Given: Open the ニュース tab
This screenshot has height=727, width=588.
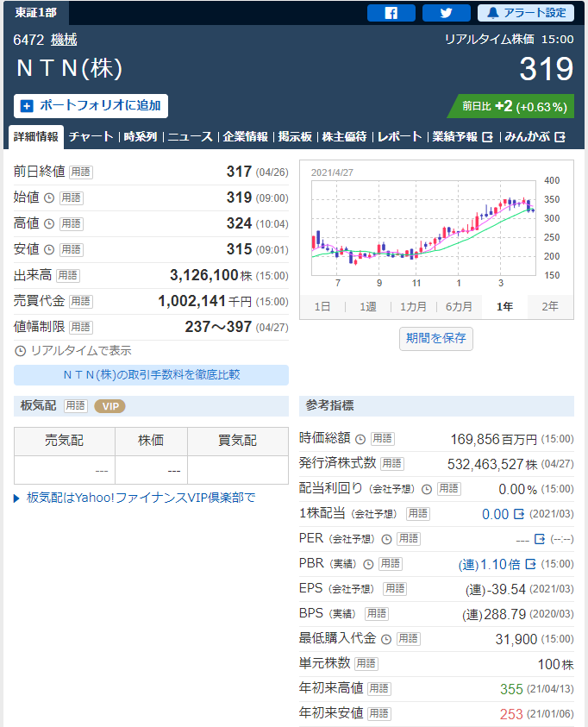Looking at the screenshot, I should pos(190,137).
